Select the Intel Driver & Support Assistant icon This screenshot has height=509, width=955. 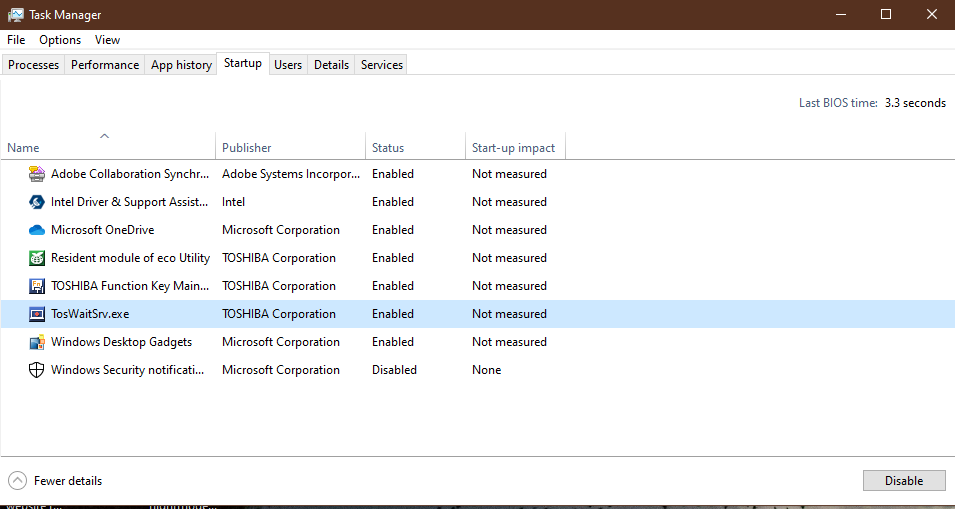tap(37, 202)
